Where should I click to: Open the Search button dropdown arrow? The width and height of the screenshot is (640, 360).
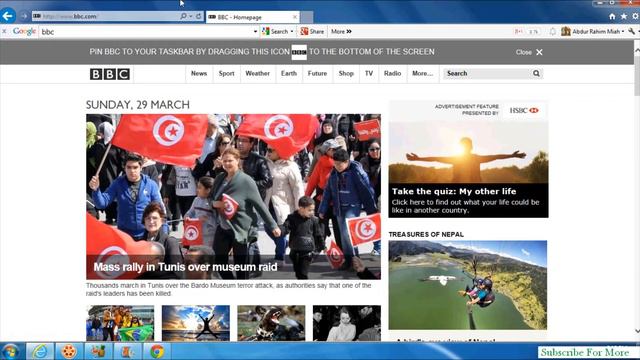coord(292,31)
